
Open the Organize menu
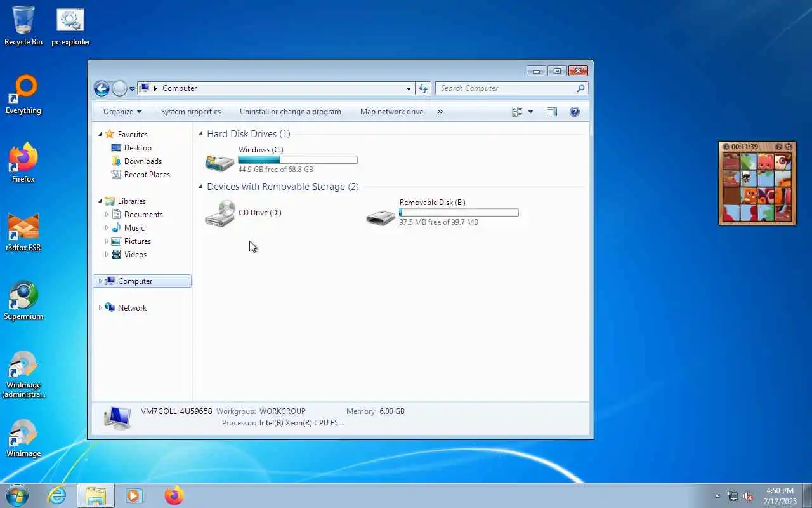(122, 112)
